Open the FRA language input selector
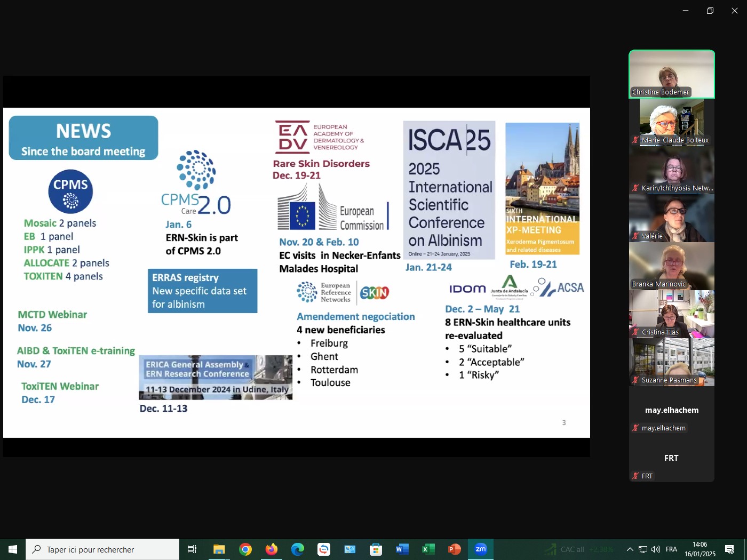747x560 pixels. 671,549
